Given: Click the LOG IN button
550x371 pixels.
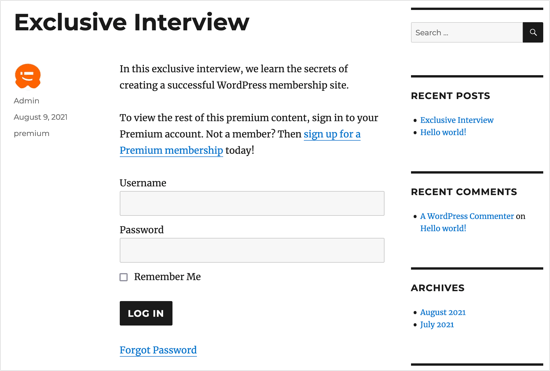Looking at the screenshot, I should click(146, 313).
